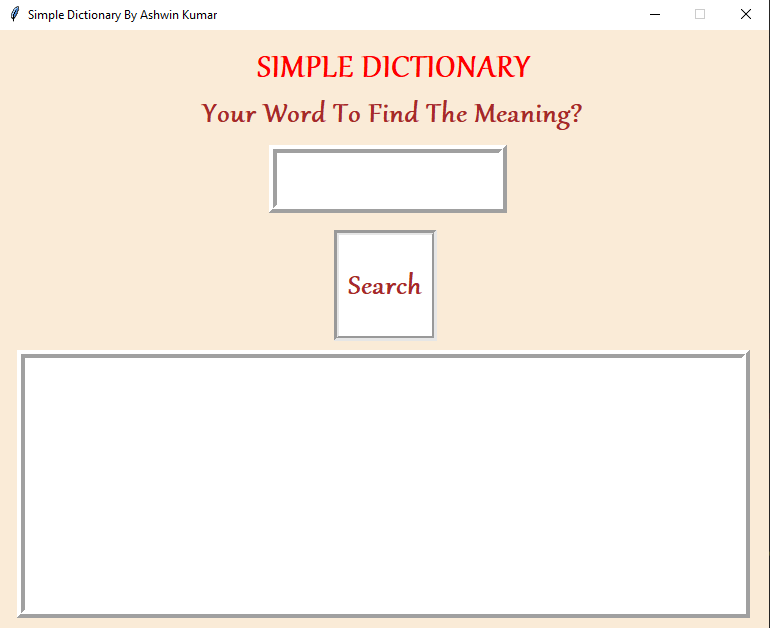Click the disabled maximize window button
The width and height of the screenshot is (770, 628).
pyautogui.click(x=700, y=14)
